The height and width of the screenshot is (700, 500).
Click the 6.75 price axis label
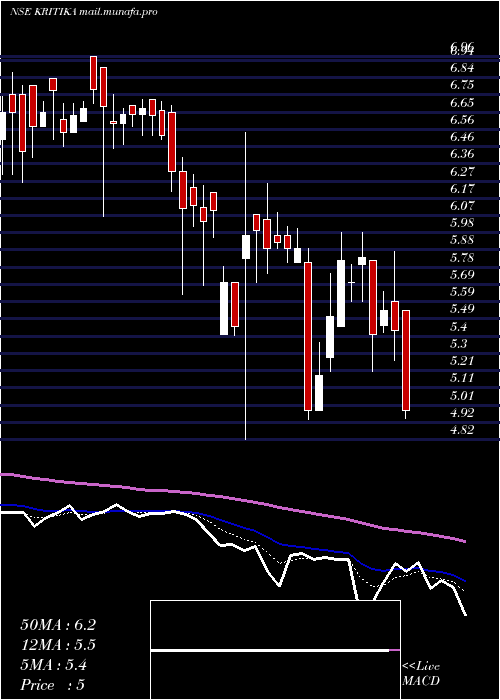(462, 85)
